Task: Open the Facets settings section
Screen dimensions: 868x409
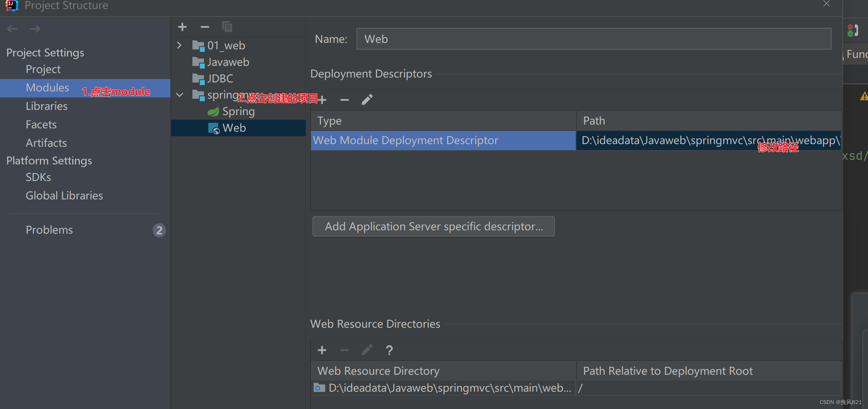Action: (x=41, y=125)
